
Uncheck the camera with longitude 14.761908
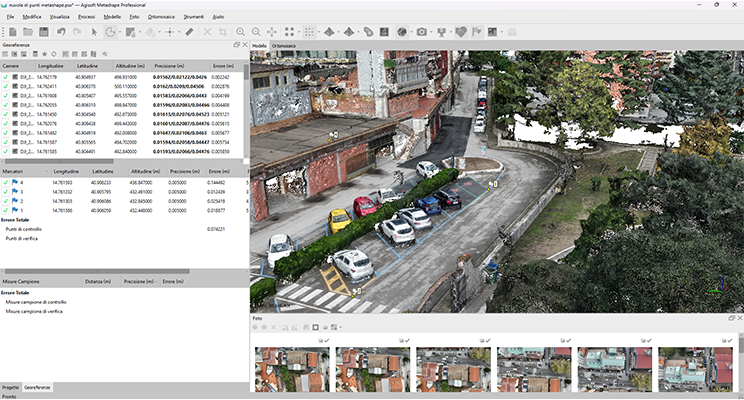pos(5,95)
